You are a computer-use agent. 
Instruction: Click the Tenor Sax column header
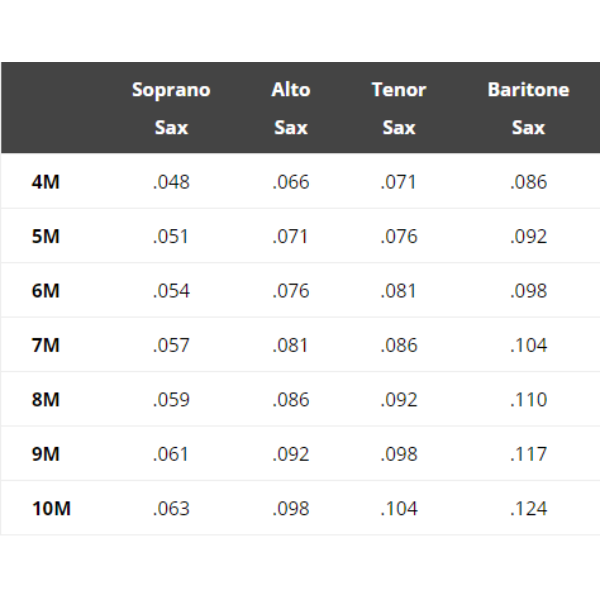(398, 108)
